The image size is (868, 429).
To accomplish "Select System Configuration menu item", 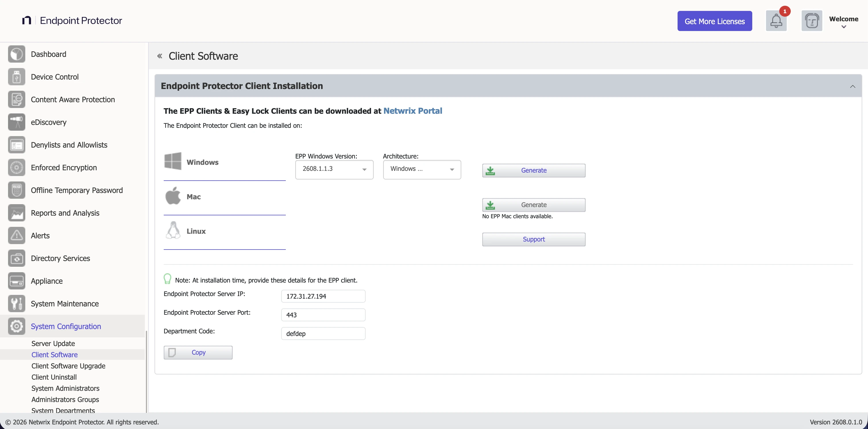I will (x=66, y=326).
